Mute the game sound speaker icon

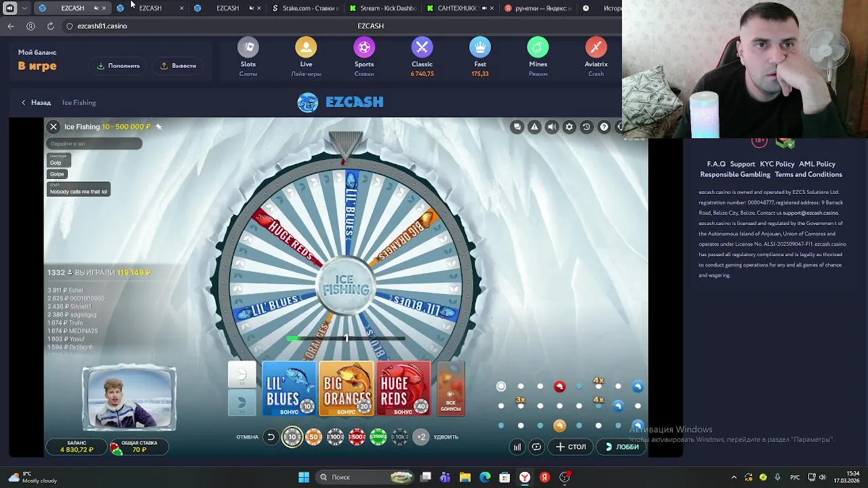pos(552,127)
